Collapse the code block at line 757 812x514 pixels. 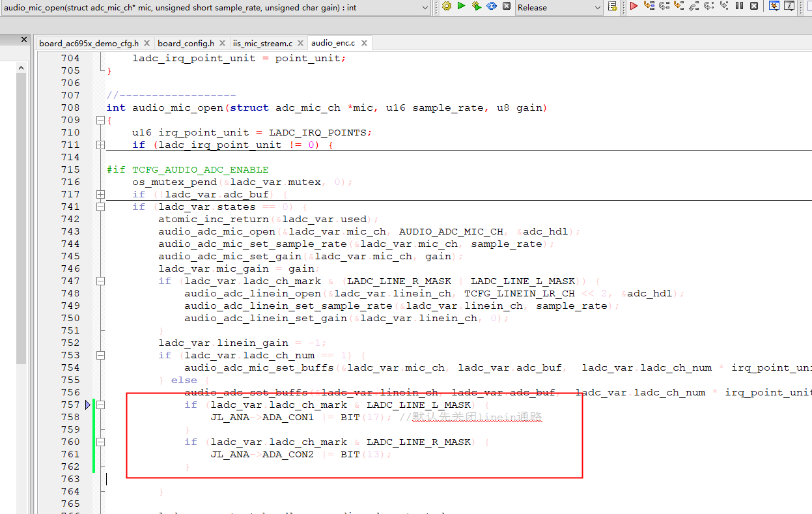[100, 405]
